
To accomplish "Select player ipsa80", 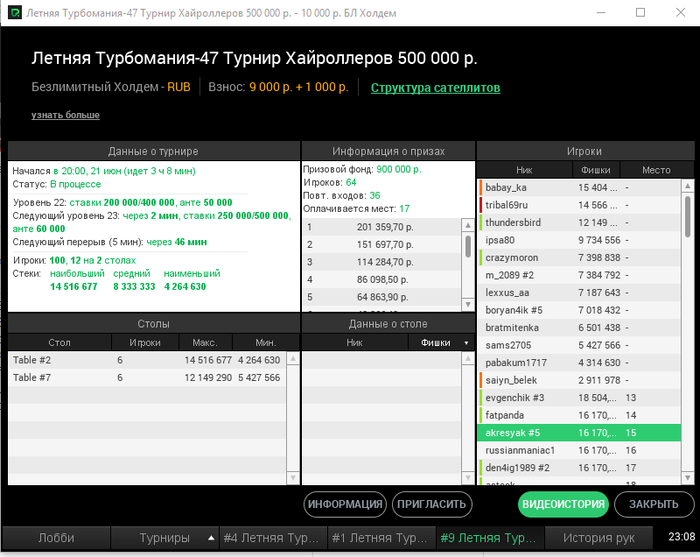I will coord(579,240).
